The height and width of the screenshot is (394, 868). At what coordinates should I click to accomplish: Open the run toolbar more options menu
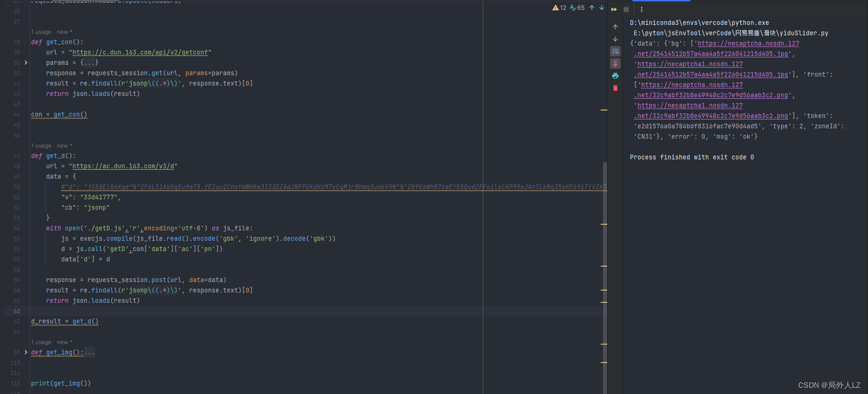click(641, 9)
